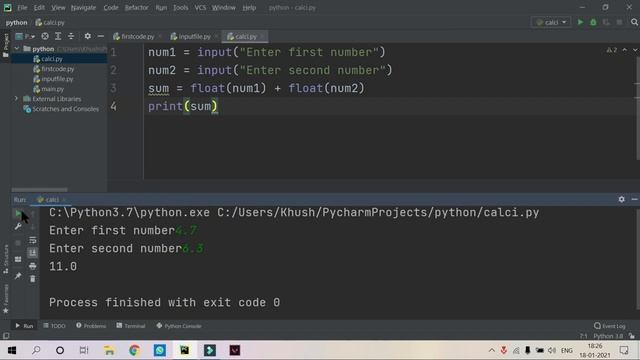The height and width of the screenshot is (360, 640).
Task: Start debugging with the green bug icon
Action: (593, 22)
